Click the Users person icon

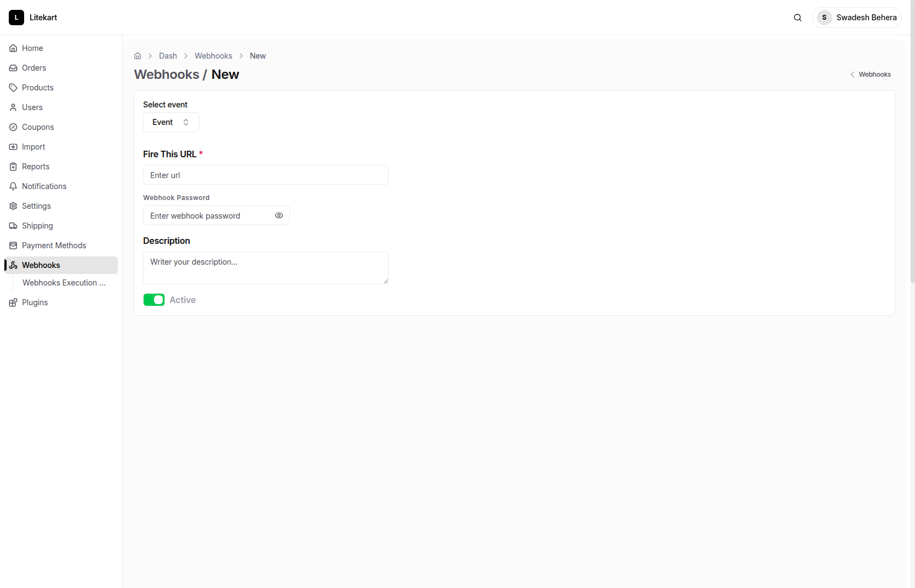pyautogui.click(x=13, y=107)
